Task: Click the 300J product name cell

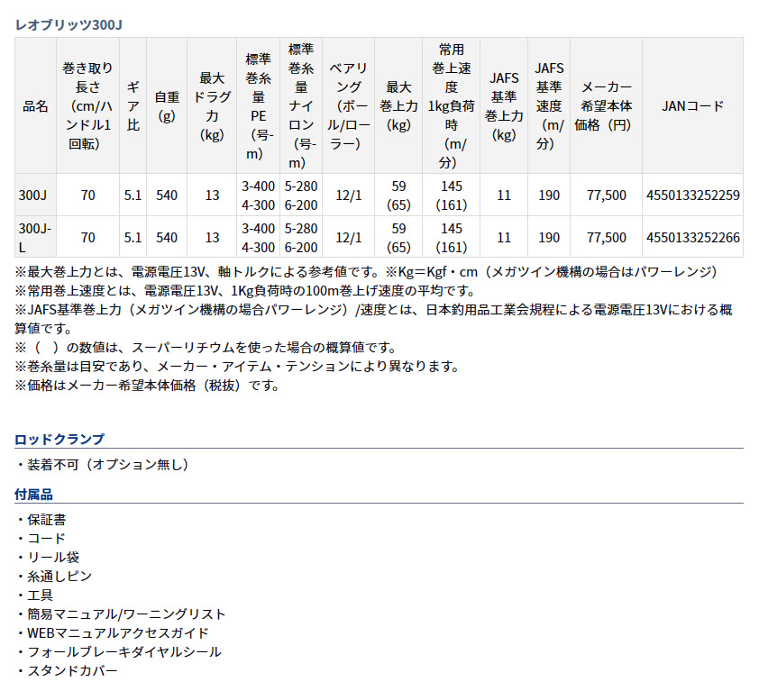Action: coord(35,195)
